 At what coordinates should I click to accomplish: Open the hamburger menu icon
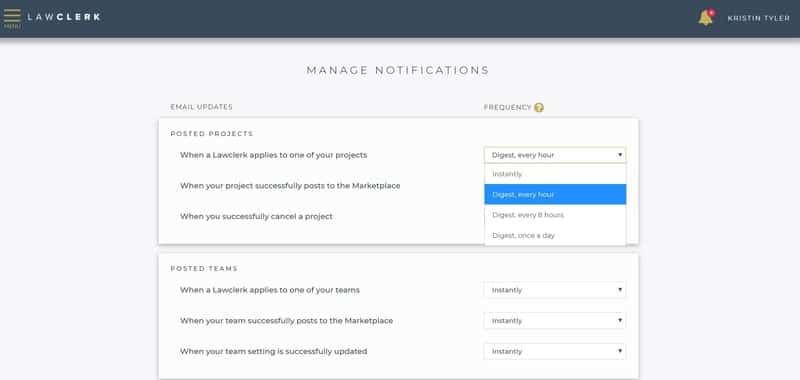pos(12,18)
